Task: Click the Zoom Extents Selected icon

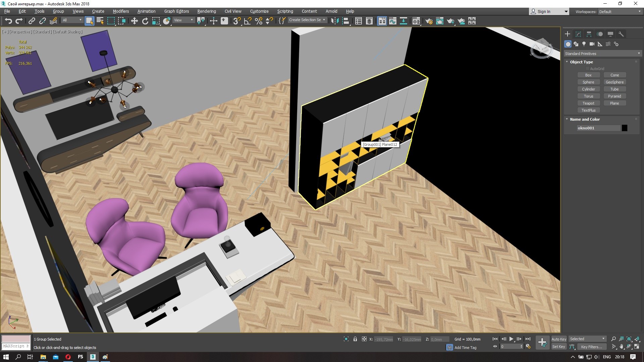Action: 629,339
